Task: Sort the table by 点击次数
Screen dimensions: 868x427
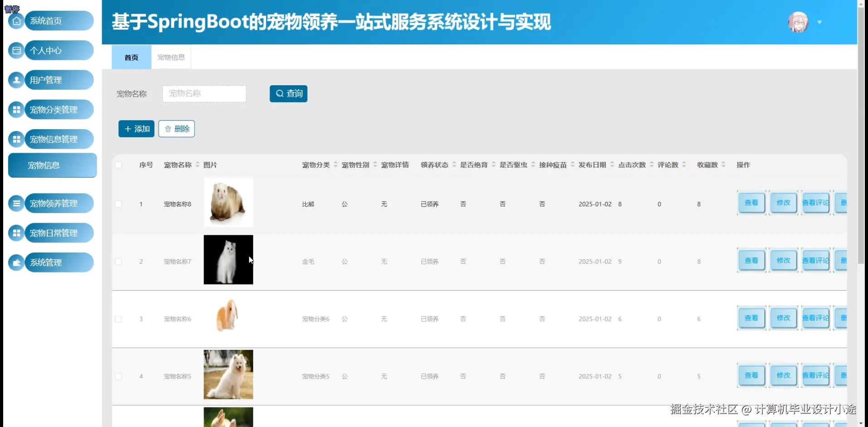Action: (x=632, y=165)
